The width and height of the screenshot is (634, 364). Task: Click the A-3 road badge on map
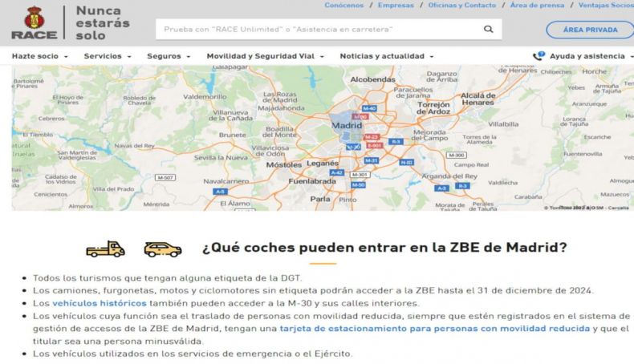[441, 188]
